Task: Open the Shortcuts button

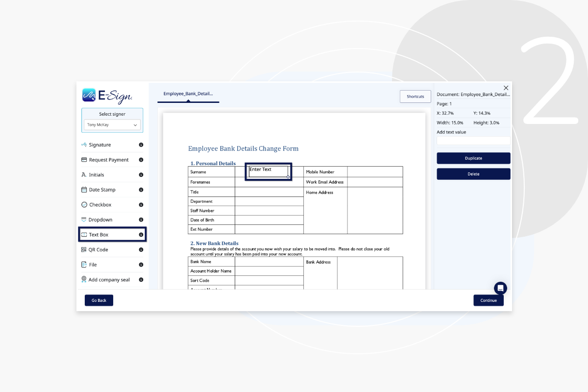Action: (x=416, y=97)
